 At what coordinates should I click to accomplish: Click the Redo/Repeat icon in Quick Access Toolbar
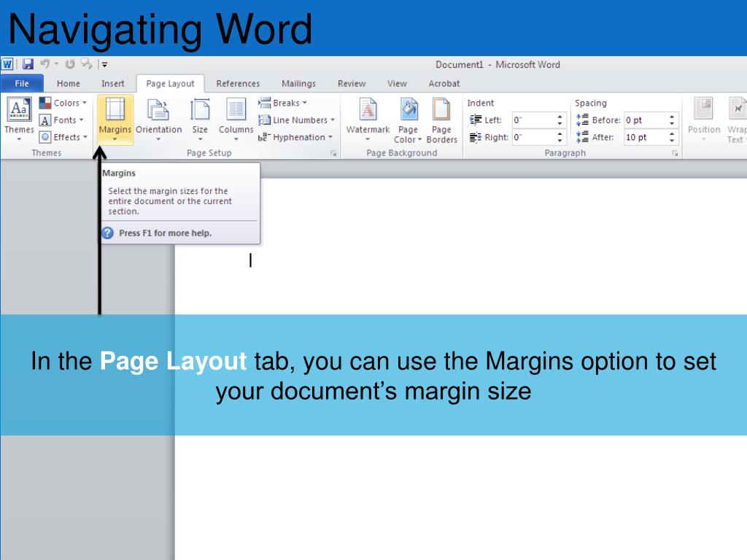70,64
